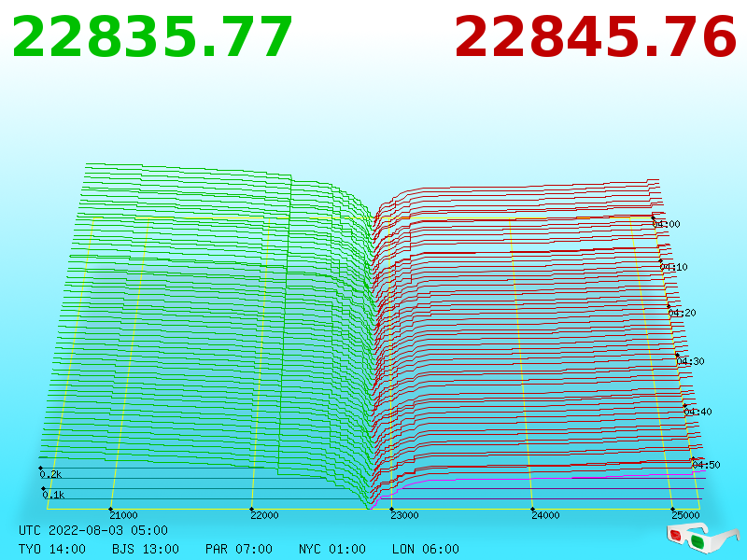
Task: Click the PAR 07:00 clock
Action: tap(239, 549)
